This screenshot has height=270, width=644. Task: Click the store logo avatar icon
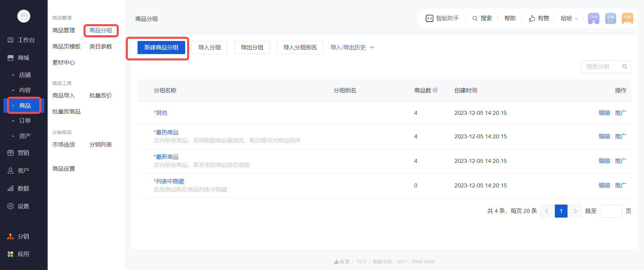click(24, 16)
